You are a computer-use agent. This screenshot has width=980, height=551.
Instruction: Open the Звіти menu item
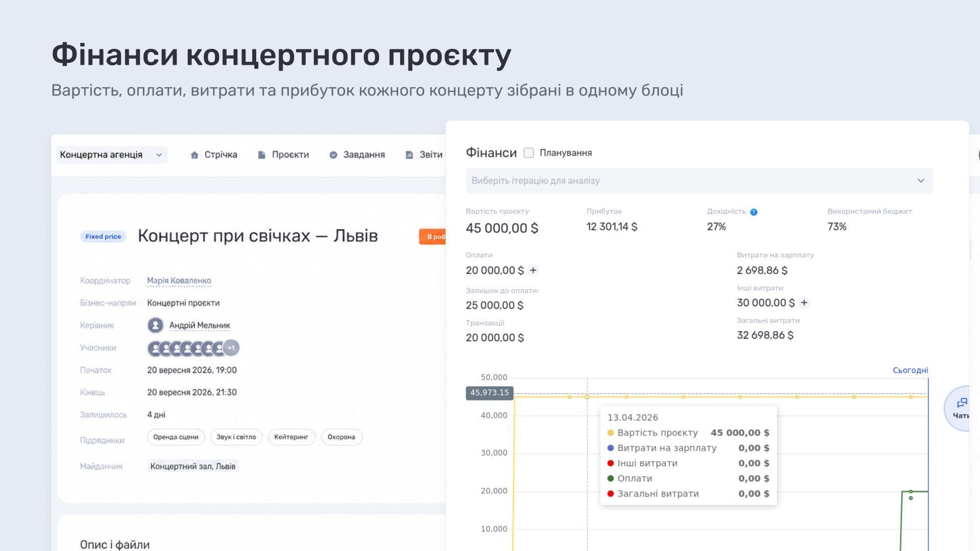431,155
